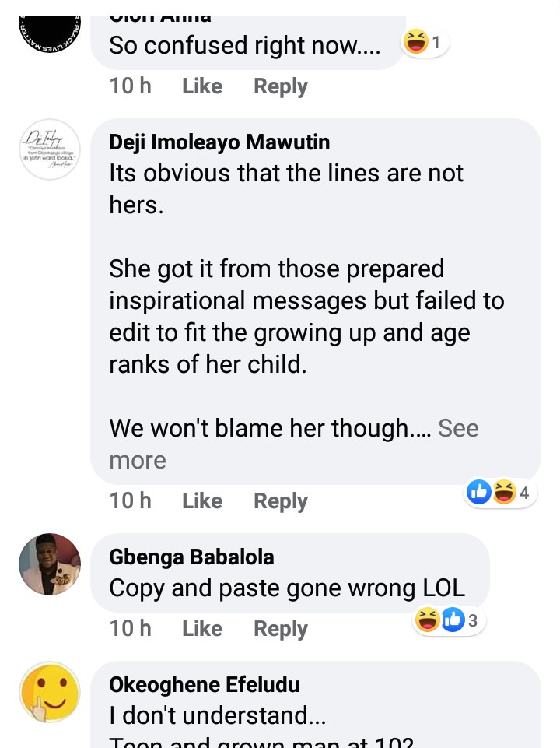Open Gbenga Babalola's profile photo

click(50, 564)
